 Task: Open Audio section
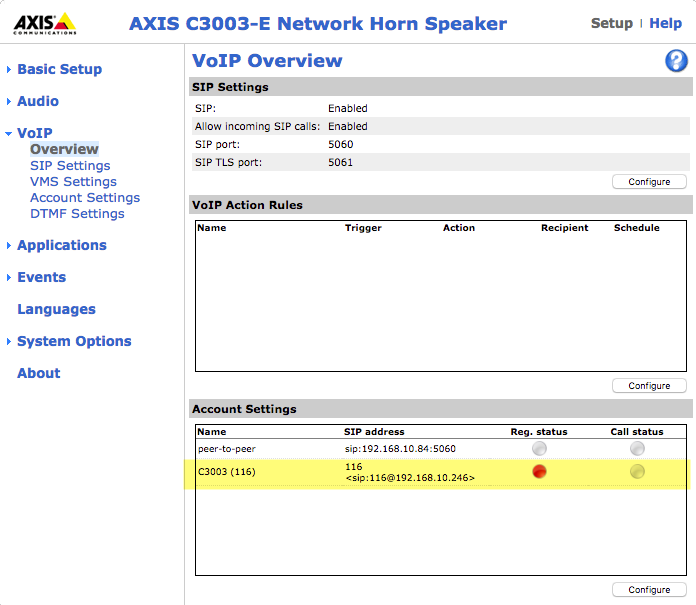[38, 101]
